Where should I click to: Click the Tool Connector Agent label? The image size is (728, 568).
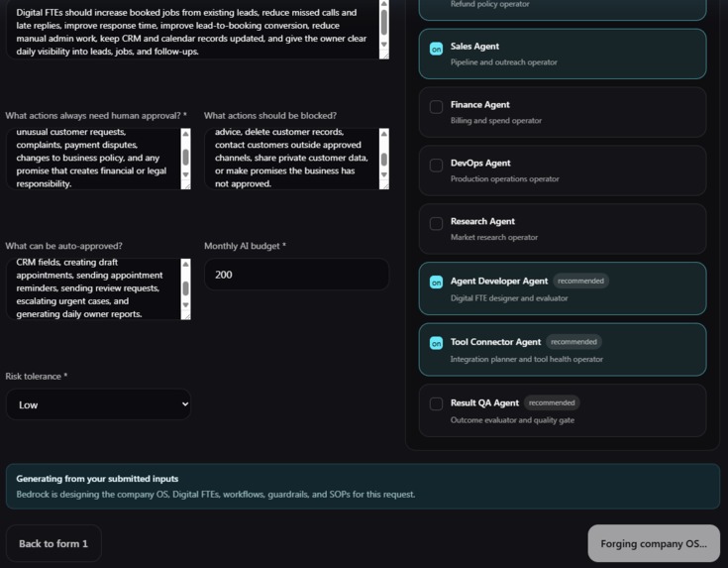(x=495, y=342)
